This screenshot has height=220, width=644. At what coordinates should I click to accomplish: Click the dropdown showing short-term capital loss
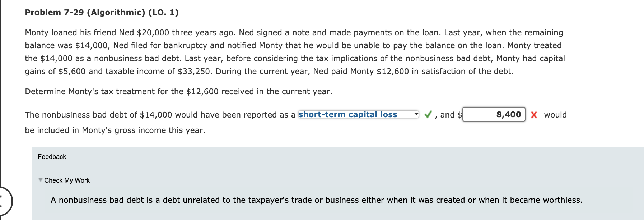pos(359,115)
